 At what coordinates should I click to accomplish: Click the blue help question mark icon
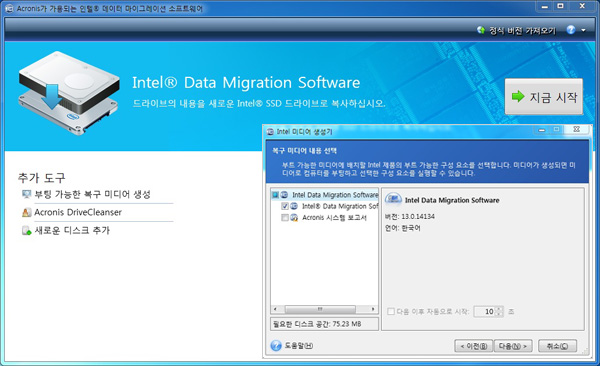click(571, 30)
